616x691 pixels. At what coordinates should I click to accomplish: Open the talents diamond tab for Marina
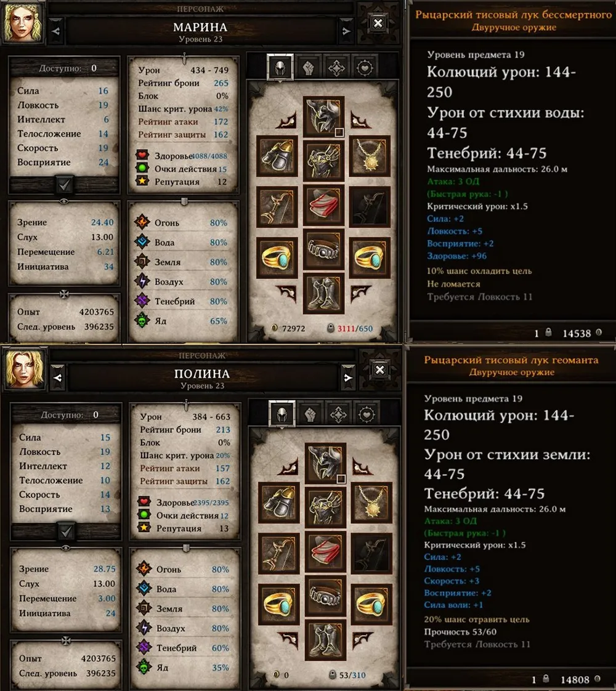click(x=336, y=67)
